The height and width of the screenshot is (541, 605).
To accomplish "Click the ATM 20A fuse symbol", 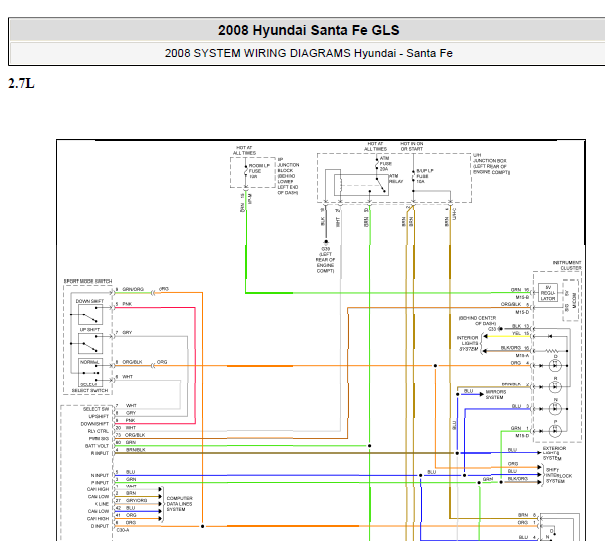I will [x=377, y=164].
